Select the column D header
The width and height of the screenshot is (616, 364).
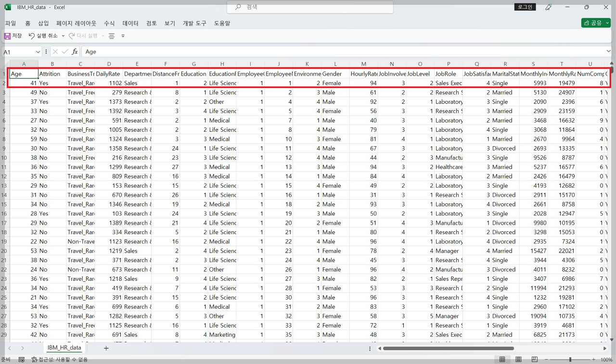click(x=109, y=64)
